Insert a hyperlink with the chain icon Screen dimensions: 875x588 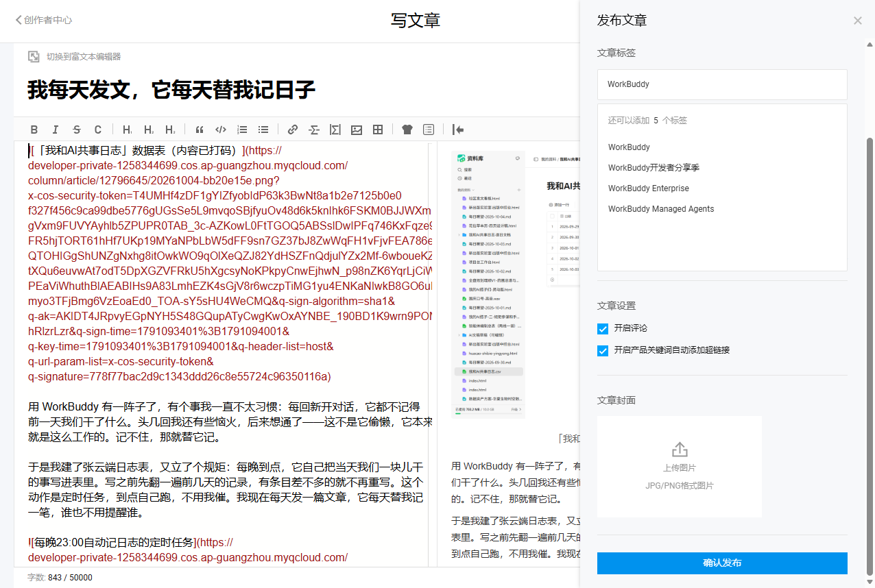click(x=293, y=130)
